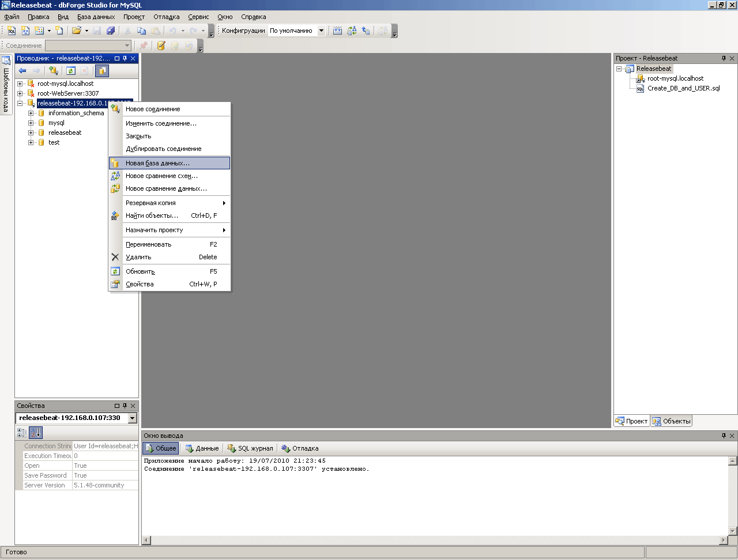Open the Шаблоны кода side panel
Viewport: 738px width, 560px height.
[x=6, y=84]
